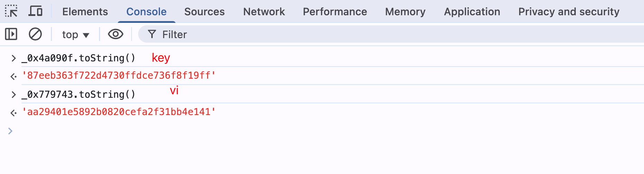644x174 pixels.
Task: Open the Application tab
Action: (472, 11)
